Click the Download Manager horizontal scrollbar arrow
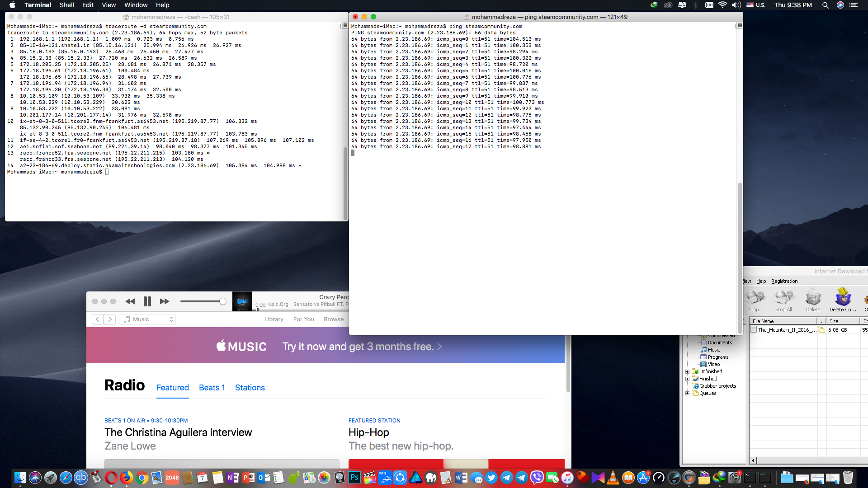 [753, 460]
